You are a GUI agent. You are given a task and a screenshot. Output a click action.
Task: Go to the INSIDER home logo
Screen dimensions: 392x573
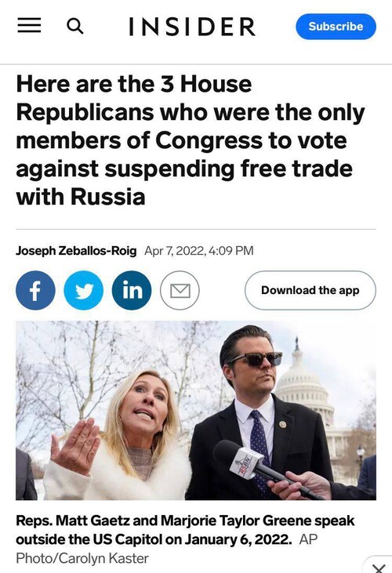pos(193,27)
